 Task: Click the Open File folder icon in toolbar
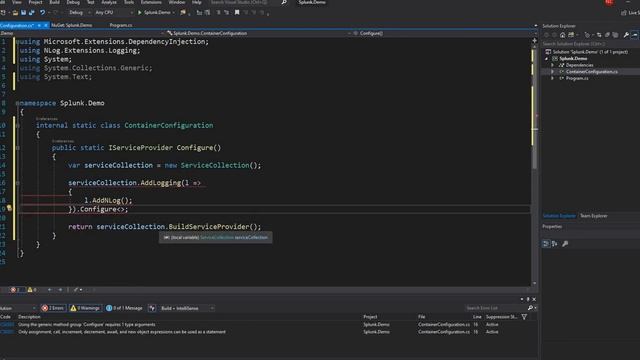15,13
